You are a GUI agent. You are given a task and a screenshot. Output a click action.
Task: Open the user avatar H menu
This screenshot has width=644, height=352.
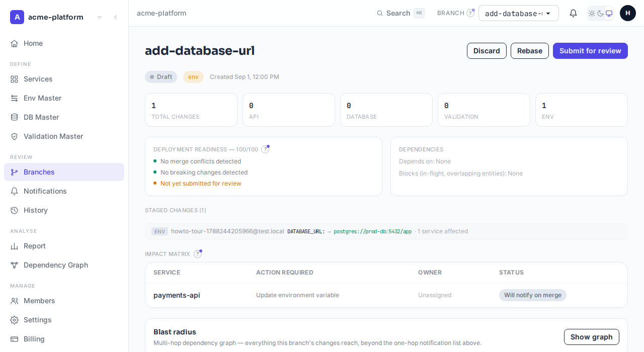(628, 13)
